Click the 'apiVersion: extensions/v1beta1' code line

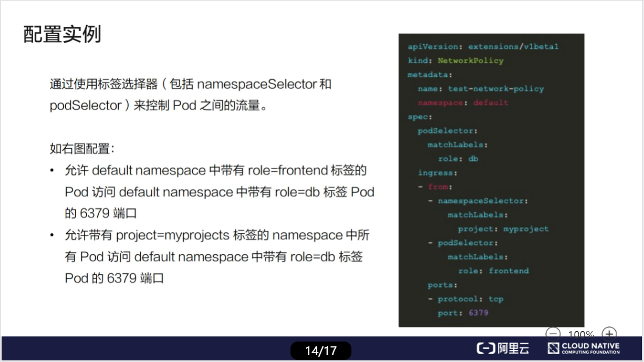483,47
